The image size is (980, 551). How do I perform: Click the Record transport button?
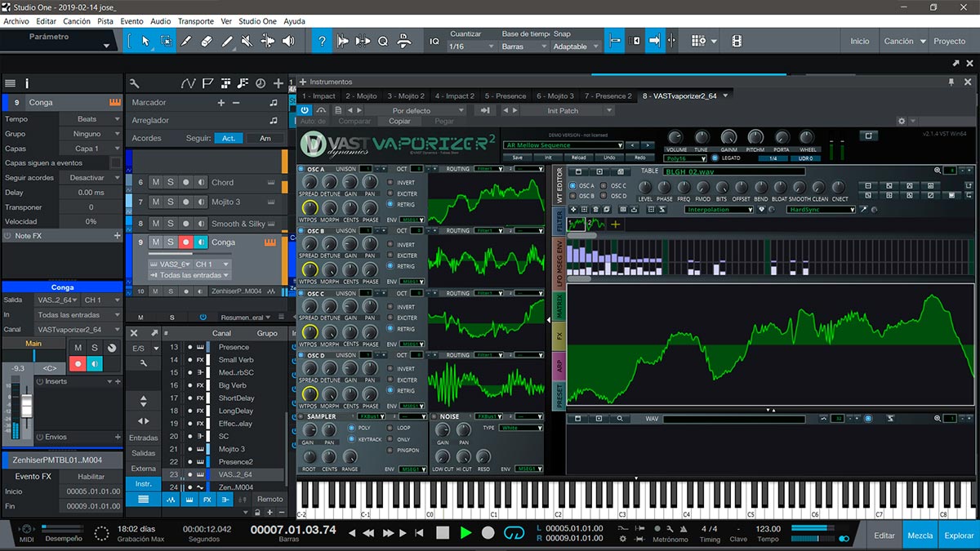click(488, 532)
